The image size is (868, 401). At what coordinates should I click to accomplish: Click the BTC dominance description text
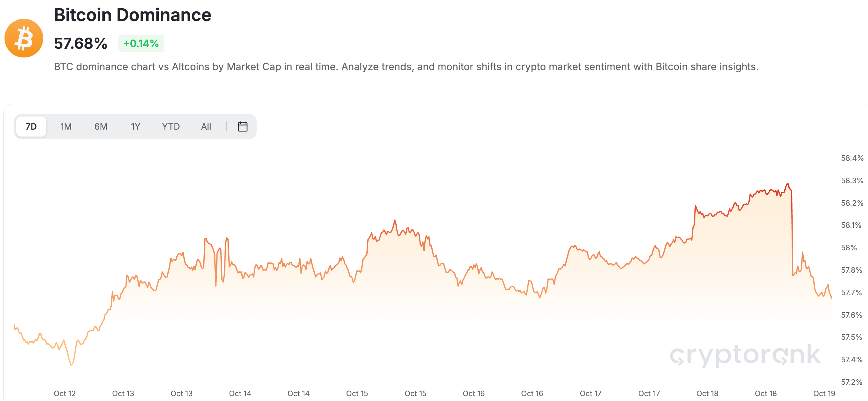(x=406, y=67)
